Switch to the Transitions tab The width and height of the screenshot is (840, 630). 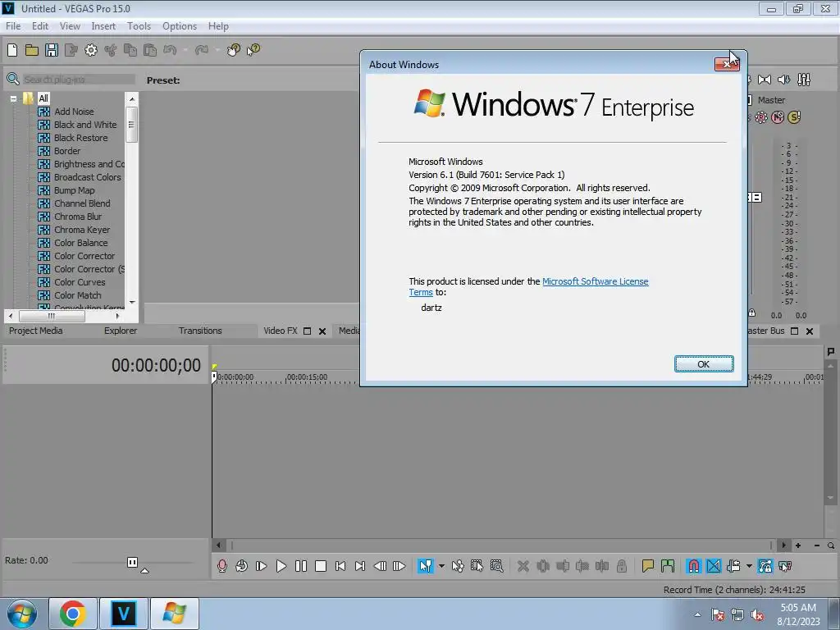[200, 331]
